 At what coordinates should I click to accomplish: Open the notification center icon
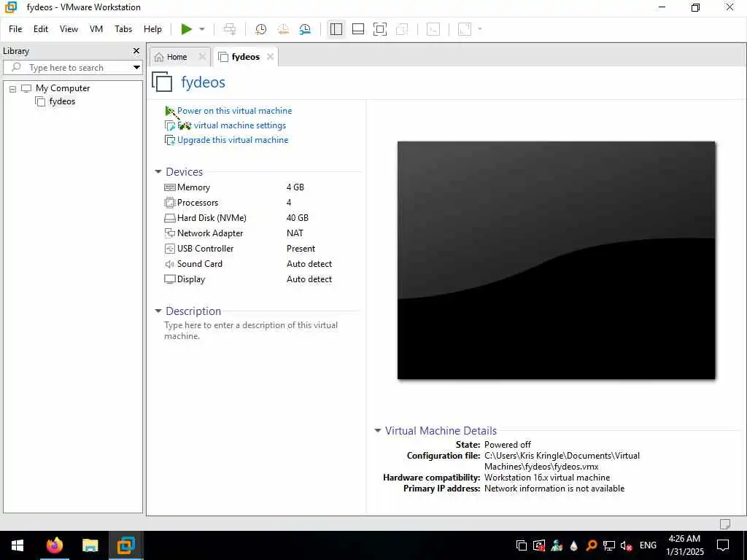[723, 545]
